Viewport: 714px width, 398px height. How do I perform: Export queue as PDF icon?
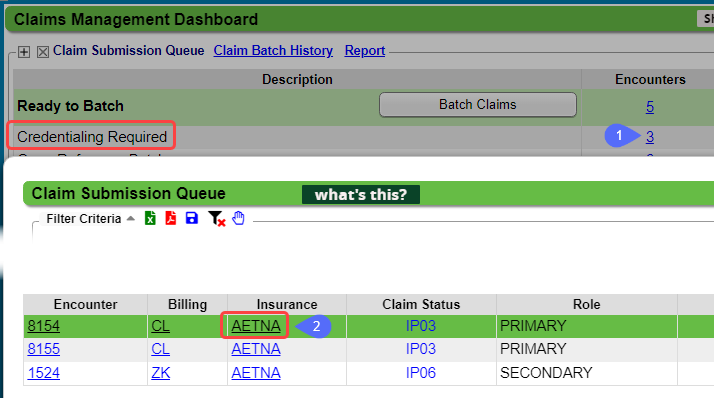point(171,219)
